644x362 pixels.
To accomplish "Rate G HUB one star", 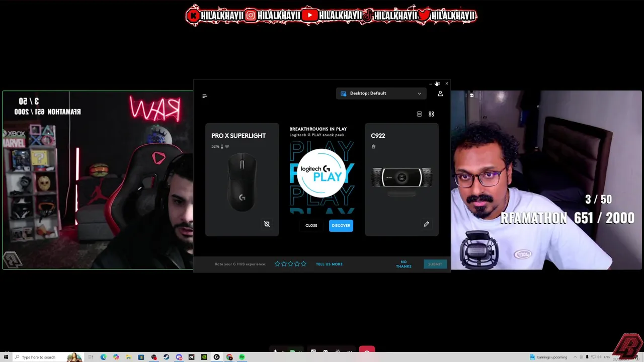I will pyautogui.click(x=277, y=264).
